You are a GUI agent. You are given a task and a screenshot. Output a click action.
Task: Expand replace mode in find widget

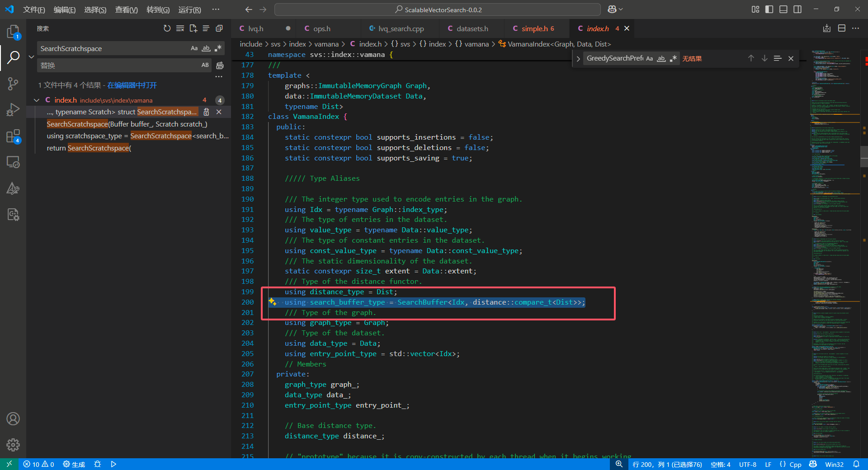tap(578, 59)
